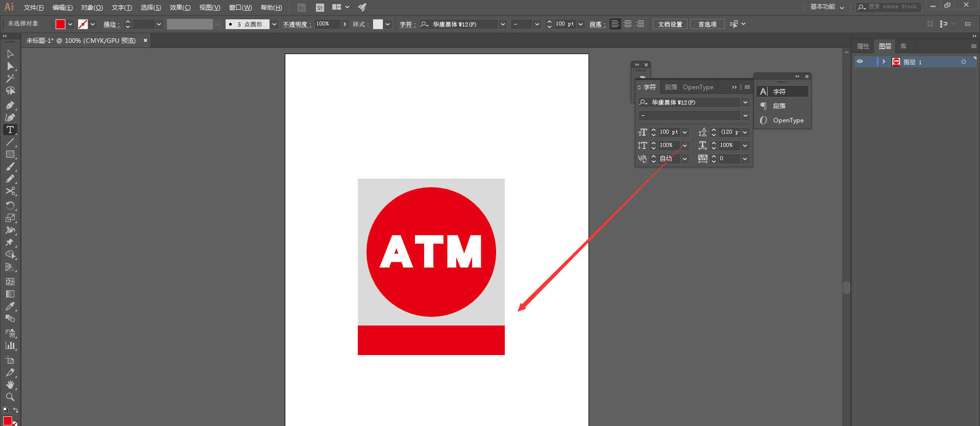This screenshot has height=426, width=980.
Task: Click the 首选项 button
Action: [707, 24]
